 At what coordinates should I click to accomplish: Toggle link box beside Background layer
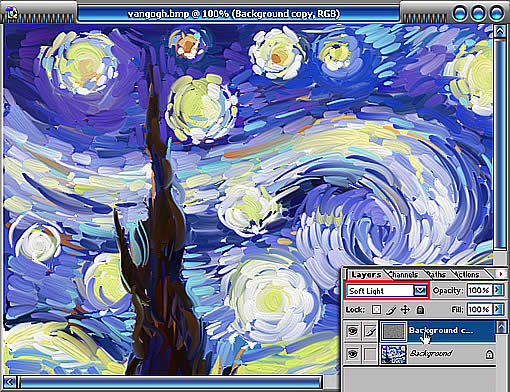(370, 354)
